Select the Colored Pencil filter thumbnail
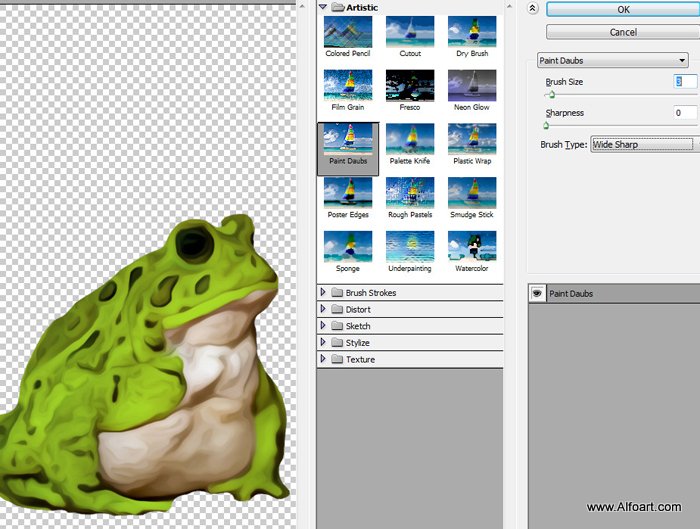 [348, 32]
